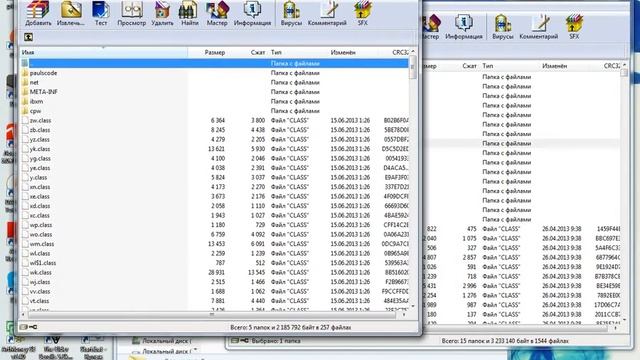Screen dimensions: 640x360
Task: Click Информация icon in the back window
Action: (x=464, y=23)
